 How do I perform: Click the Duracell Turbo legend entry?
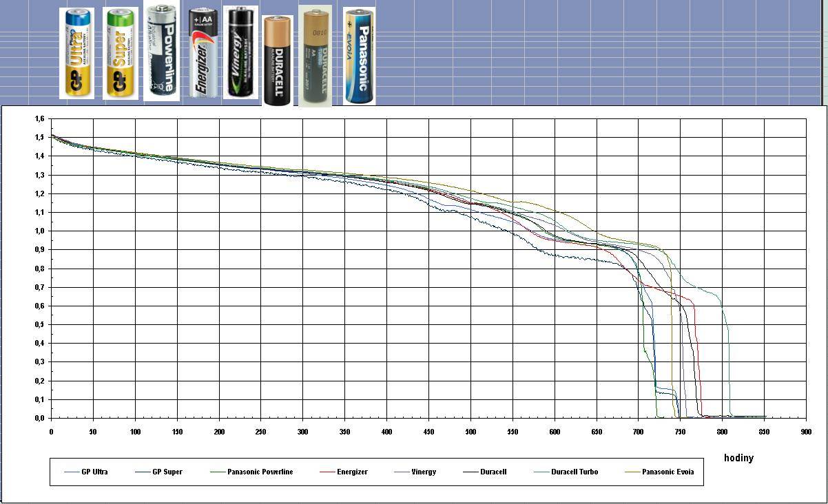click(566, 472)
